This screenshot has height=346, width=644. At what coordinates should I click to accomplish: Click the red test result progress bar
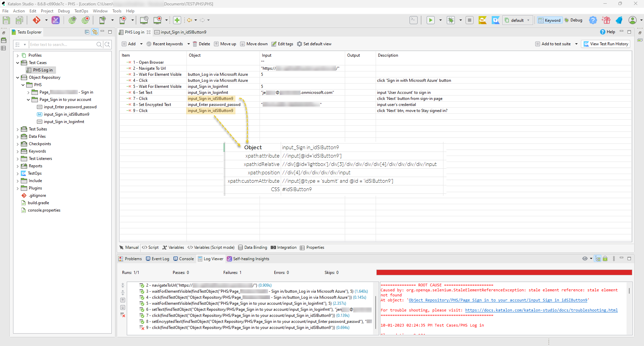click(x=504, y=273)
